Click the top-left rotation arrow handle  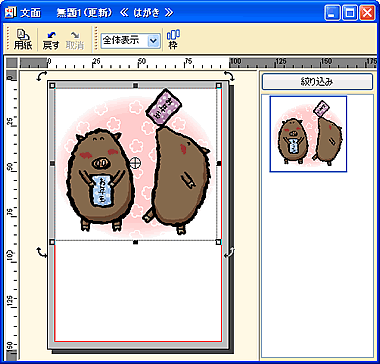pos(42,76)
